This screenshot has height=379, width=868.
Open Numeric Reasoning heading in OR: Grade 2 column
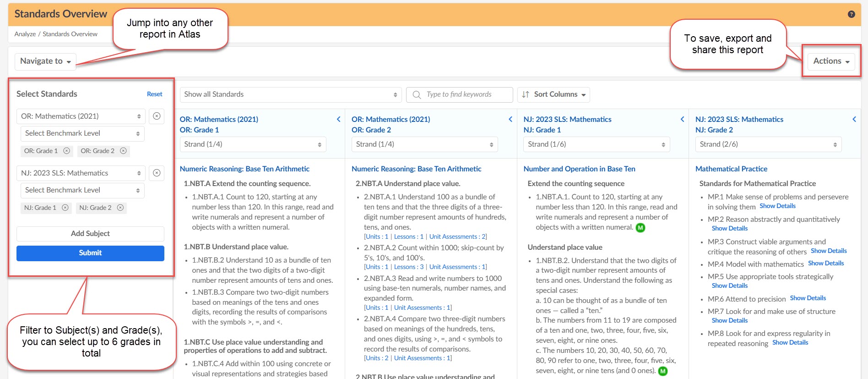(416, 169)
